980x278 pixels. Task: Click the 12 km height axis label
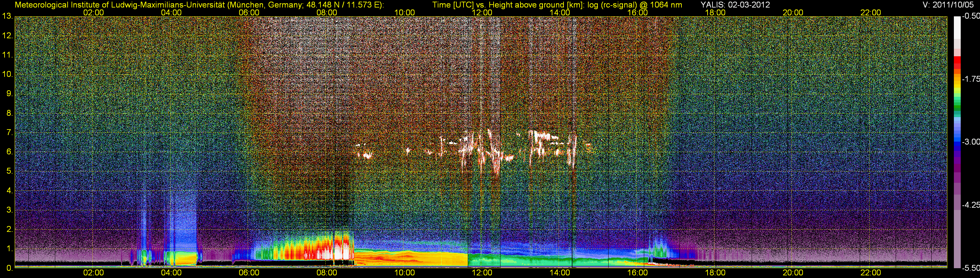(x=7, y=36)
